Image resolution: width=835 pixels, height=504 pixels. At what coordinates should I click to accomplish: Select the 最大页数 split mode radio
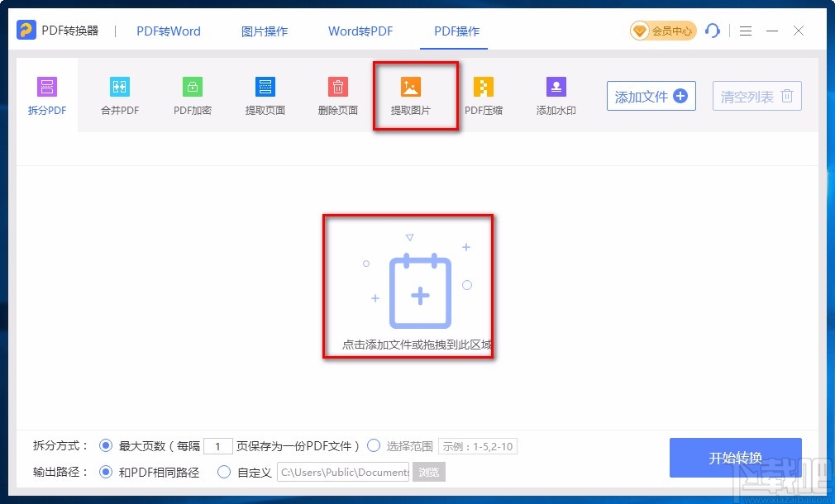tap(105, 445)
